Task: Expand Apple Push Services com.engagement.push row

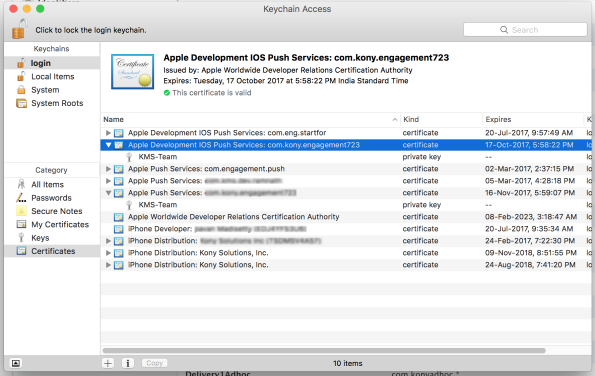Action: [x=108, y=169]
